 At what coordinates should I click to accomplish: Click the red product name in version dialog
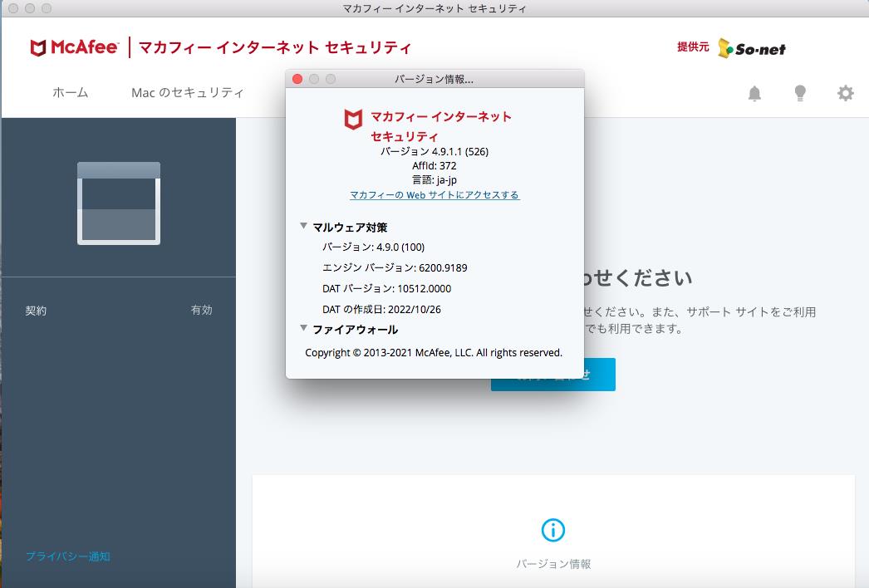click(x=440, y=127)
